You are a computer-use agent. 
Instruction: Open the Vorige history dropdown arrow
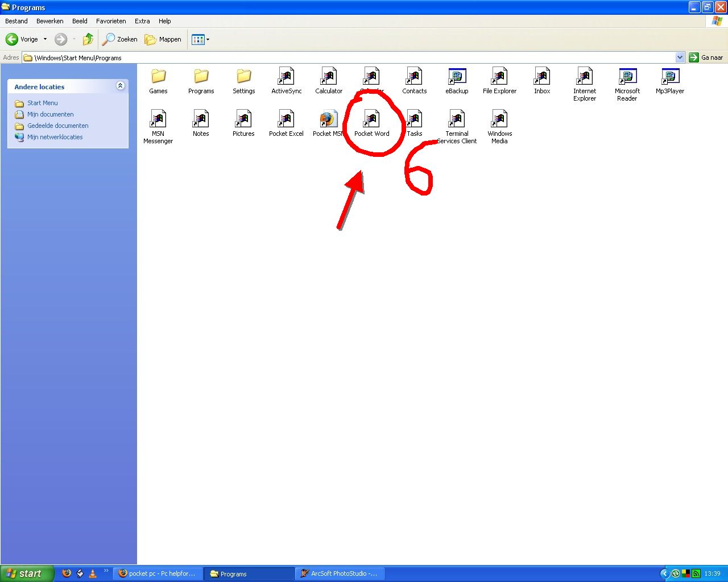click(45, 39)
